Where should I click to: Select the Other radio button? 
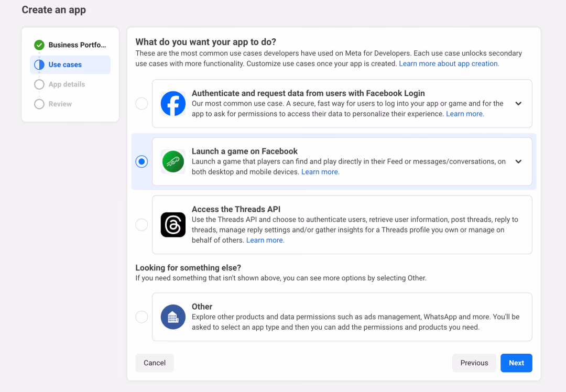pyautogui.click(x=141, y=317)
